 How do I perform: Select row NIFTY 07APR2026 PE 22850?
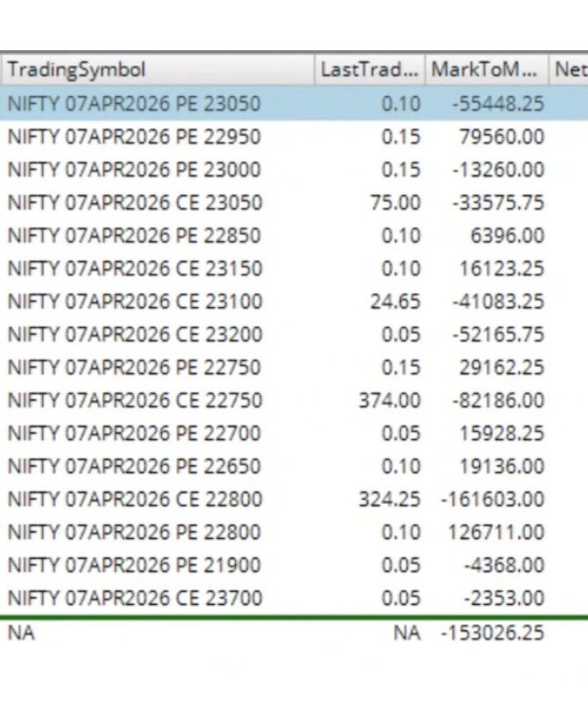(x=294, y=236)
